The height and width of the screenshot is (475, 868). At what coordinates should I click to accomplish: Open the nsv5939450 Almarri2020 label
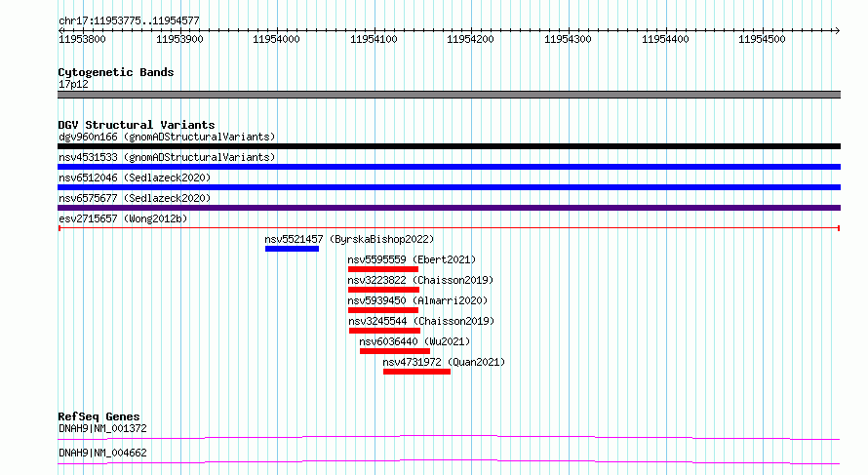(x=418, y=300)
